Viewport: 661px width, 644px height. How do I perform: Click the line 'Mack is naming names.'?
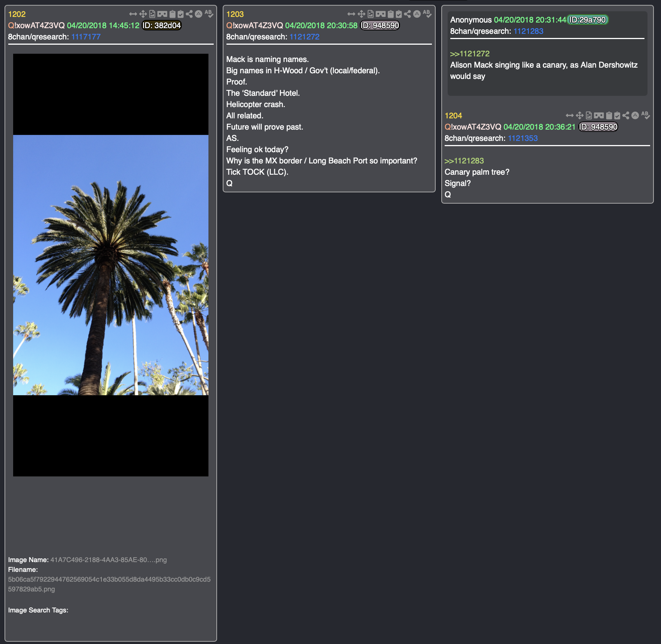267,59
